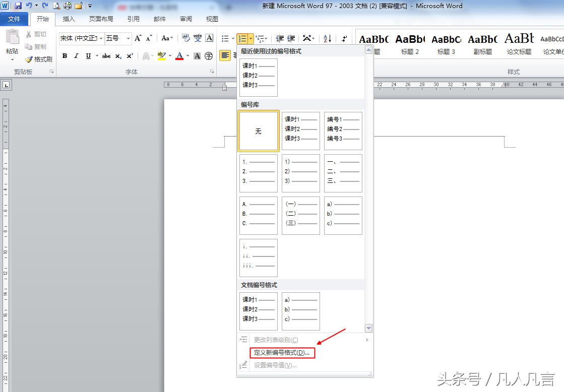Image resolution: width=564 pixels, height=392 pixels.
Task: Expand the font color dropdown arrow
Action: click(x=188, y=56)
